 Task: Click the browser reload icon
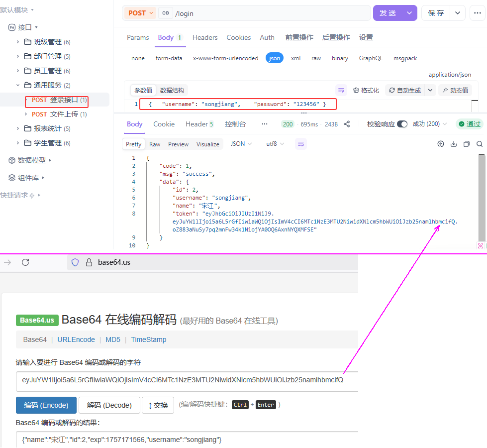click(25, 262)
